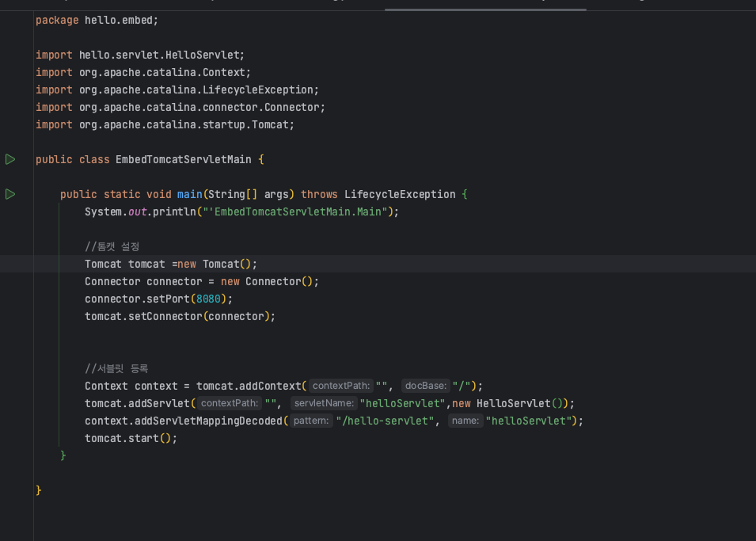
Task: Click the connector.Connector import line
Action: click(180, 107)
